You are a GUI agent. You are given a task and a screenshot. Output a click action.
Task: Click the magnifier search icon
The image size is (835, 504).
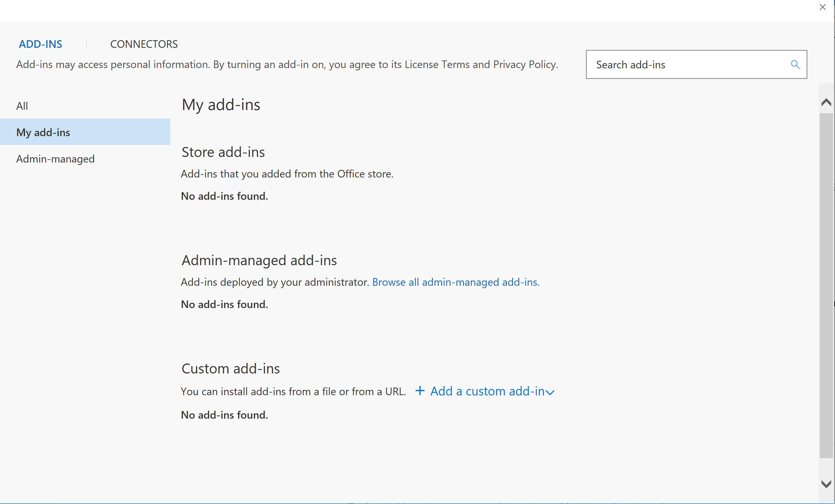tap(795, 65)
